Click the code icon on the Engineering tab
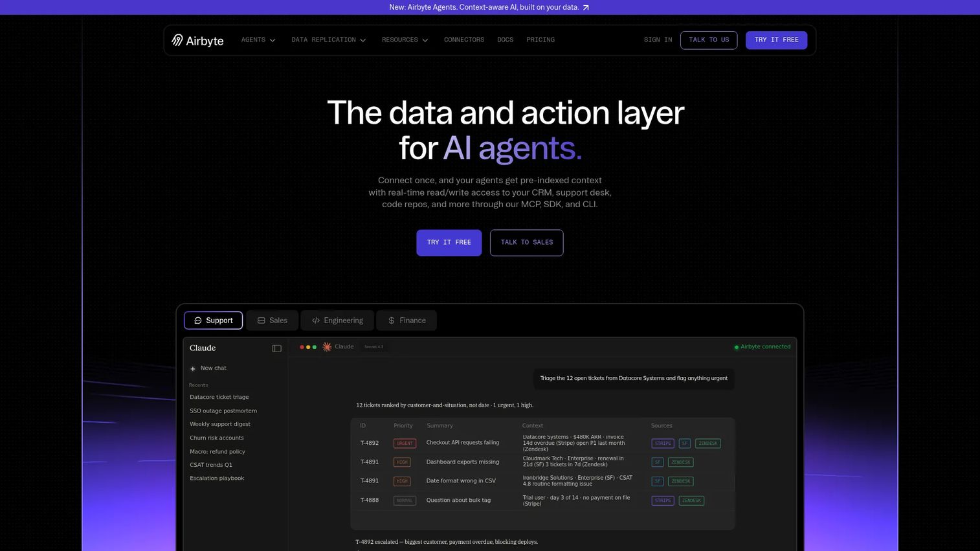 coord(316,320)
